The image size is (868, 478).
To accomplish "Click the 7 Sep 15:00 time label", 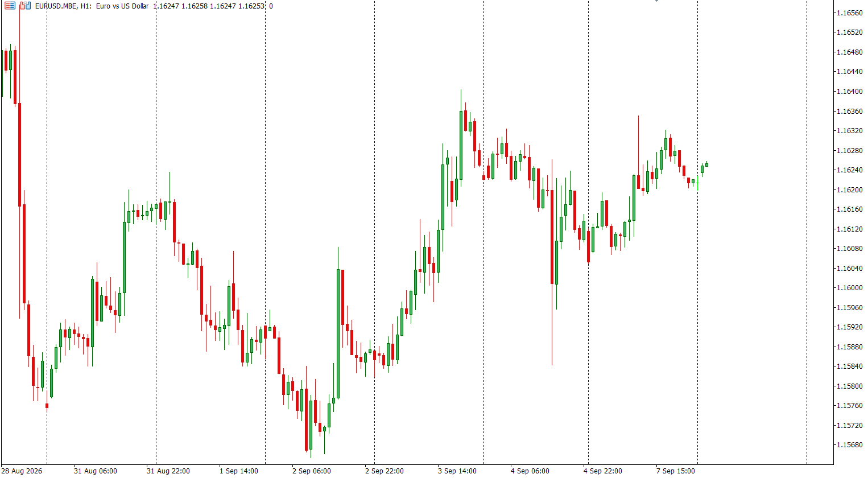I will coord(676,471).
